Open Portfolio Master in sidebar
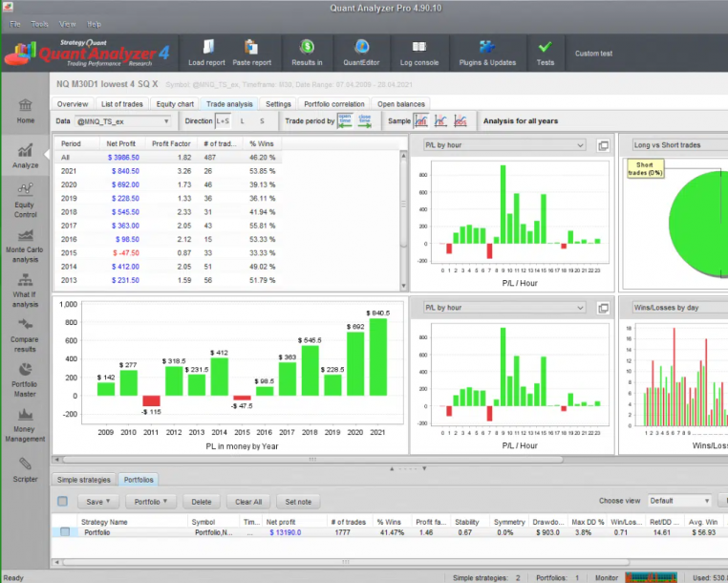 25,381
